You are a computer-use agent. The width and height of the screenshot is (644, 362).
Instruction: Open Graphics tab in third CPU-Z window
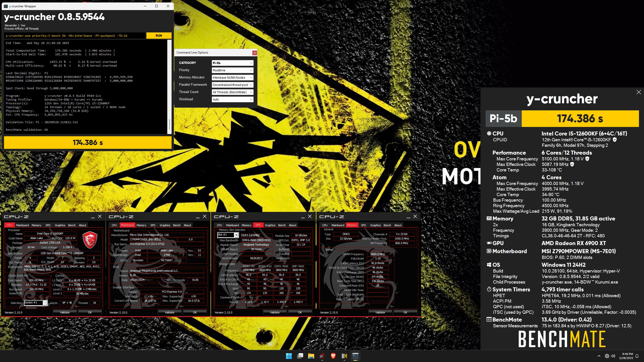(270, 225)
